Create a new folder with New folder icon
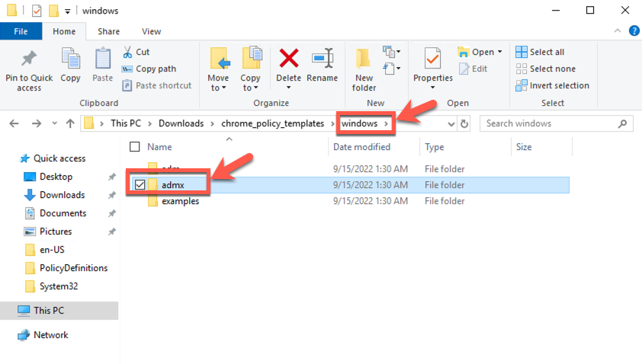This screenshot has height=364, width=642. (x=364, y=59)
